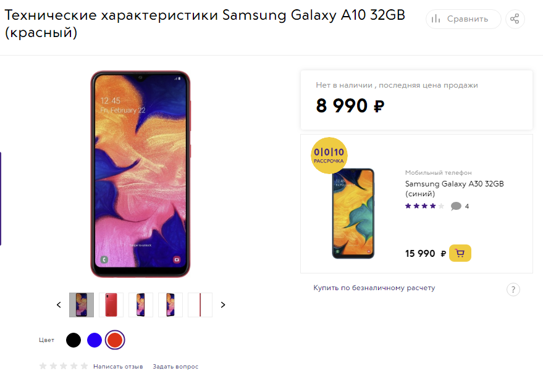543x392 pixels.
Task: Select the black color option
Action: click(74, 340)
